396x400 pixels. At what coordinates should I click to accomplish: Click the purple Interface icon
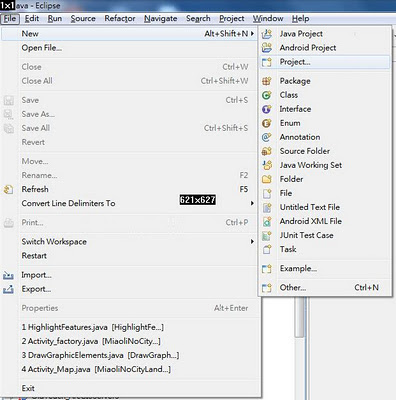267,109
